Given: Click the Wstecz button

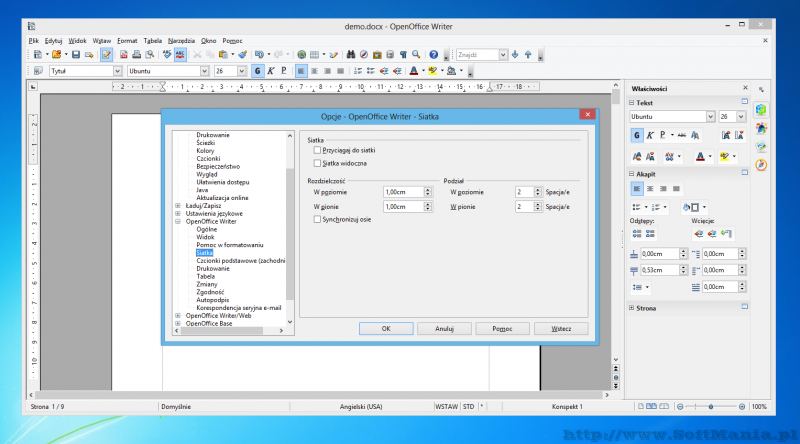Looking at the screenshot, I should (x=561, y=329).
